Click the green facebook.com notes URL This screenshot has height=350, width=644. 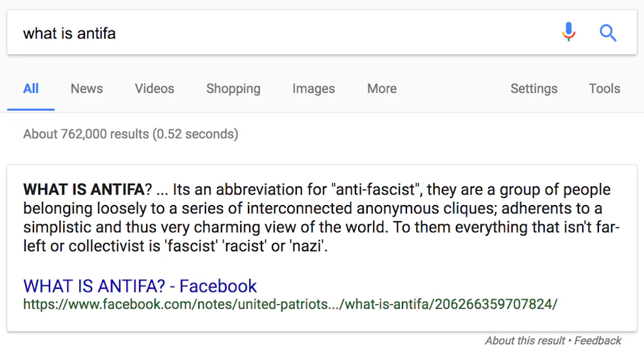[x=290, y=304]
